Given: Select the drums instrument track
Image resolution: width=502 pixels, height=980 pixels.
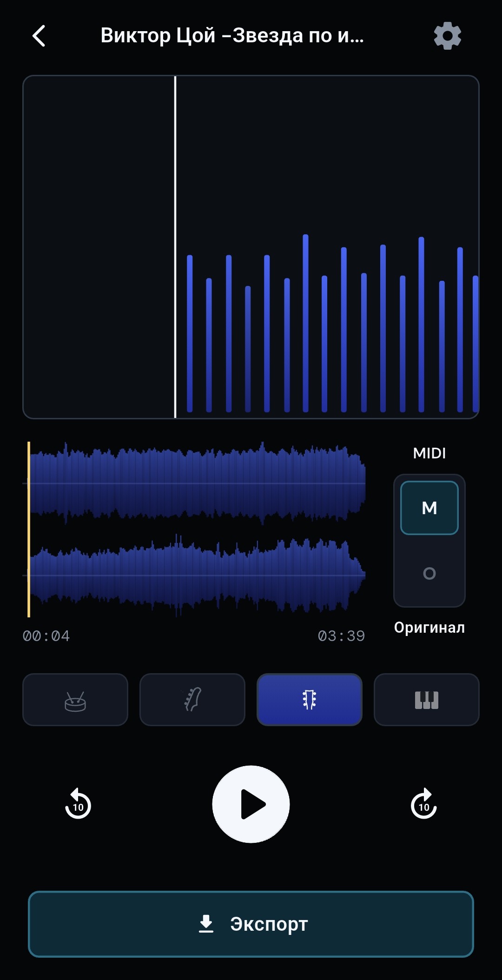Looking at the screenshot, I should [75, 700].
